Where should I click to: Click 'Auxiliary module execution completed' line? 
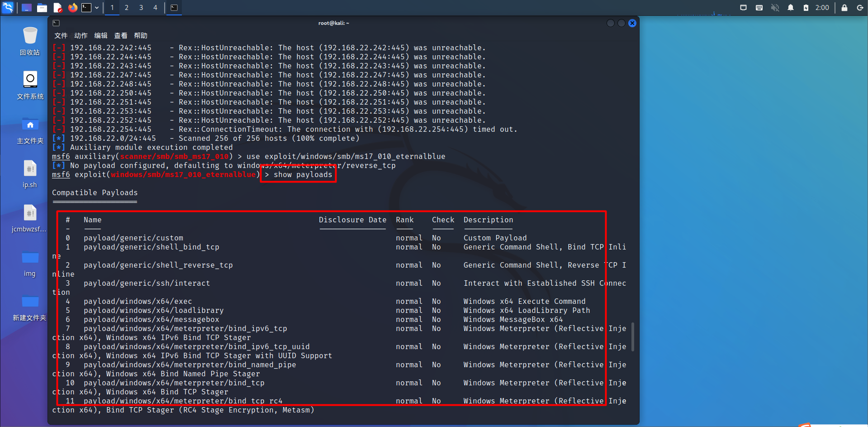coord(152,148)
